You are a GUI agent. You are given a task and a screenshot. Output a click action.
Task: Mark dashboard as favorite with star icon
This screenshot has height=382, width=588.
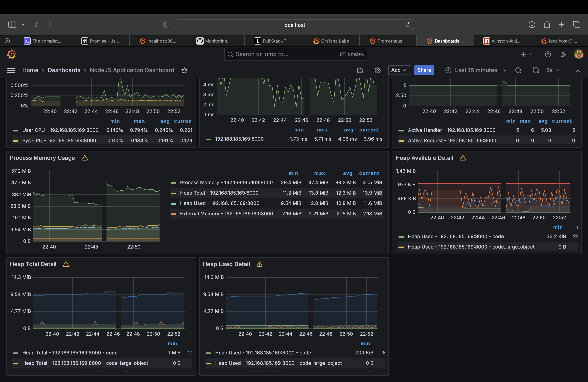[x=184, y=70]
